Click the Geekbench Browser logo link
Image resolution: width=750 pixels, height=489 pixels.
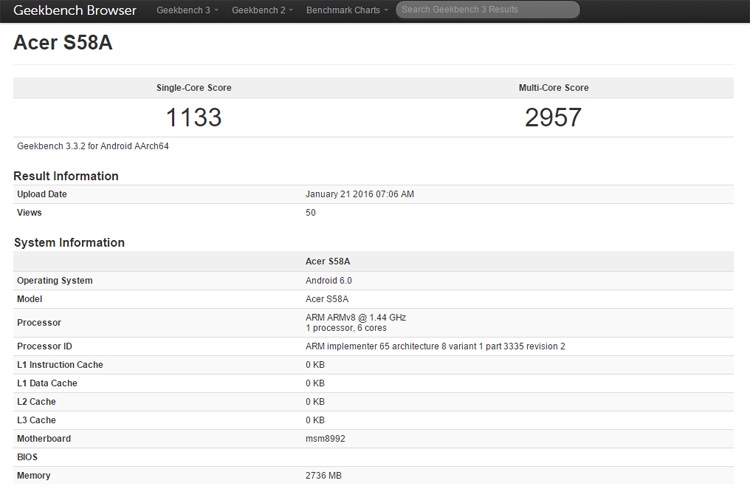pos(75,10)
